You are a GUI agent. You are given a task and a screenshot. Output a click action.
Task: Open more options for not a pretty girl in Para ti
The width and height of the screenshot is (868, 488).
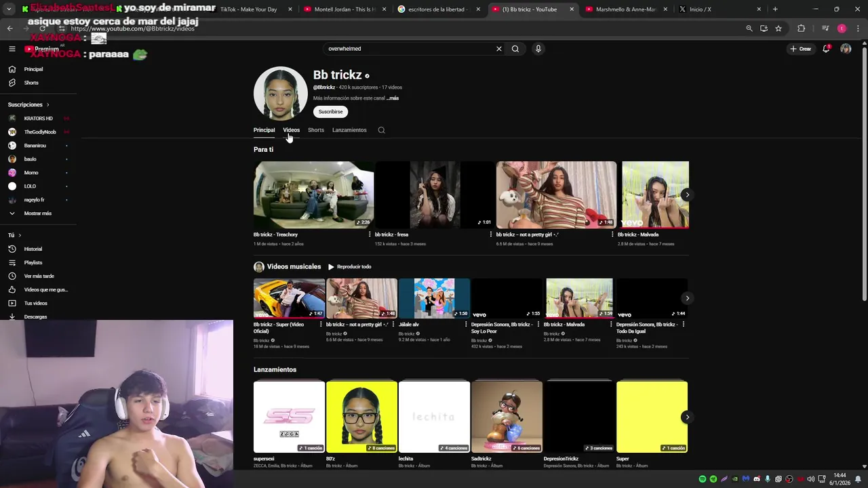[612, 235]
